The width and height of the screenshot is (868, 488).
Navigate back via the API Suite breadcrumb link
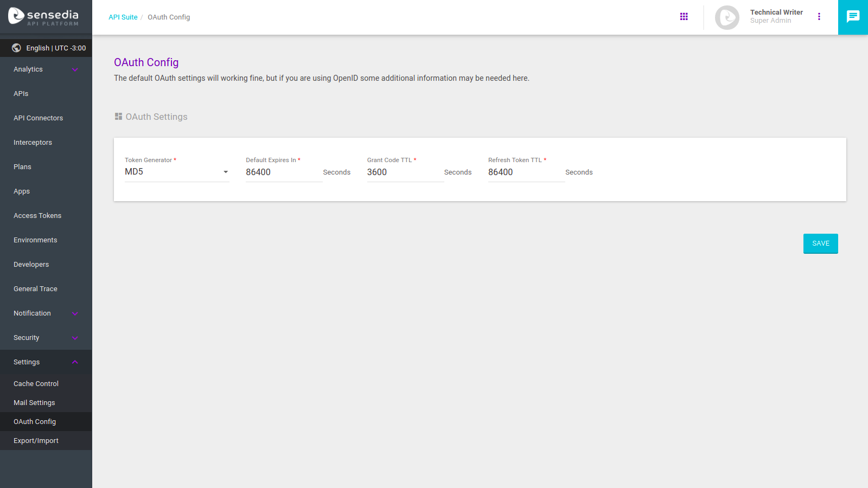point(123,17)
